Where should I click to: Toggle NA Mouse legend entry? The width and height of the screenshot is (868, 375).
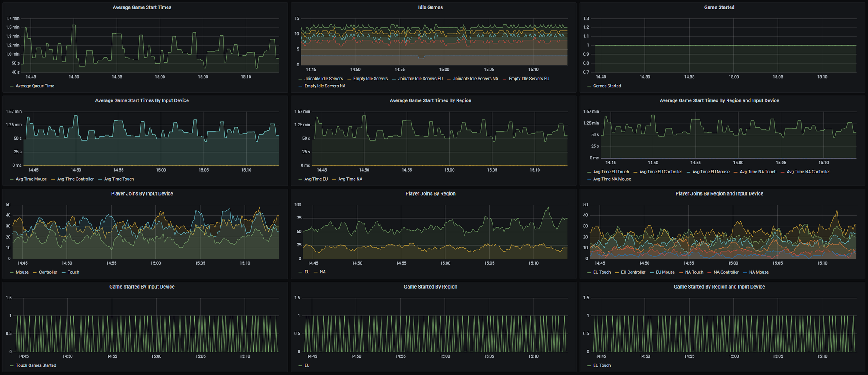click(x=759, y=272)
